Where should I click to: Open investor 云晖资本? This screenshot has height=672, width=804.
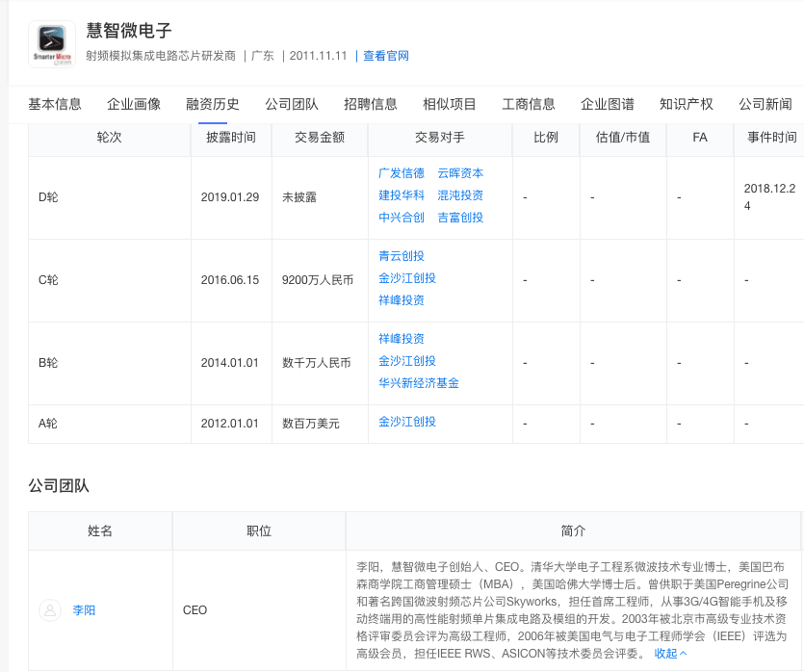coord(460,173)
